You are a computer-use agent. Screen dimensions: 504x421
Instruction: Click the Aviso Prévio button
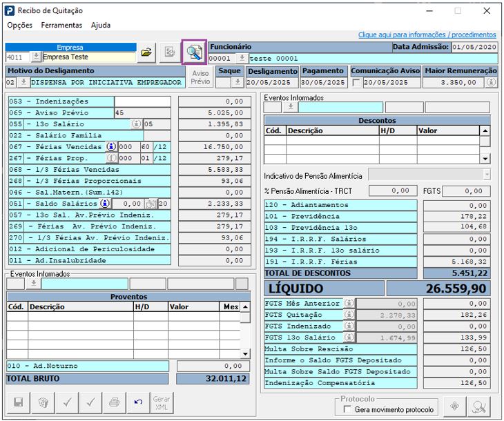point(200,77)
